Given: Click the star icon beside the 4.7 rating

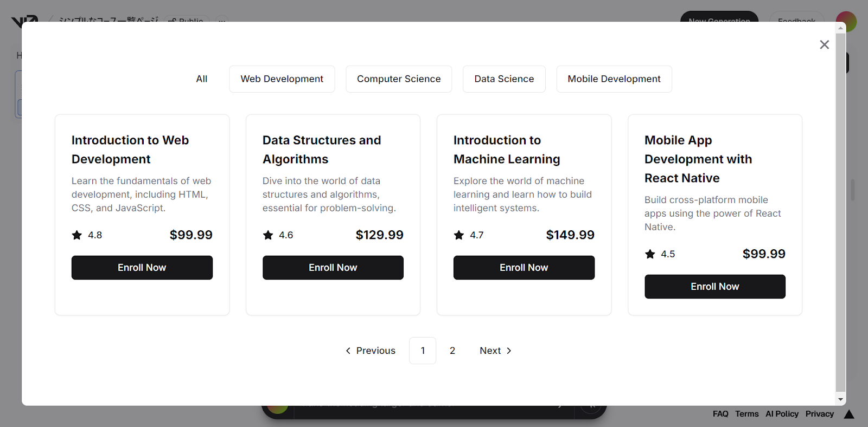Looking at the screenshot, I should 459,235.
